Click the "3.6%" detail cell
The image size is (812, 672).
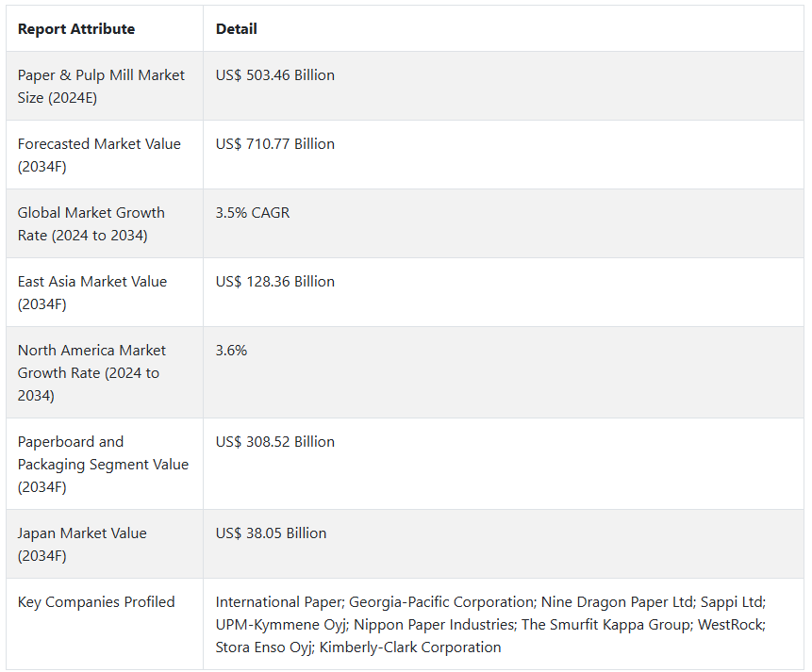[x=232, y=351]
